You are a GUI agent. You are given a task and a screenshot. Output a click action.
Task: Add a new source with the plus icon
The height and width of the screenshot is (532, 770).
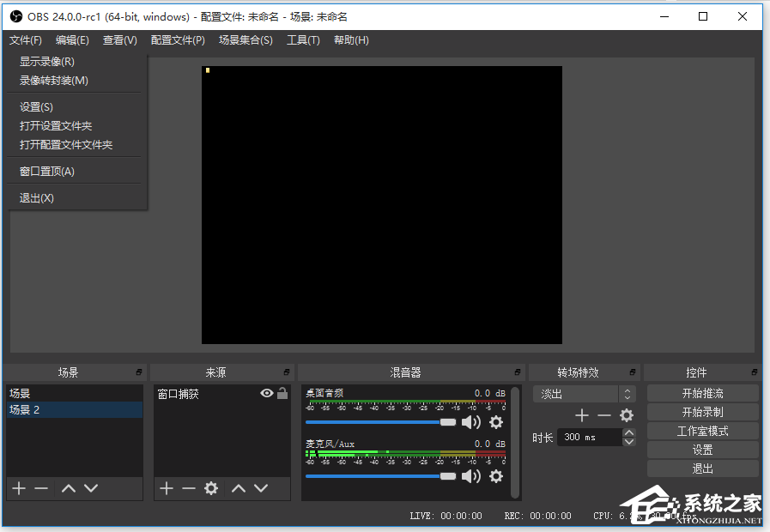tap(166, 488)
